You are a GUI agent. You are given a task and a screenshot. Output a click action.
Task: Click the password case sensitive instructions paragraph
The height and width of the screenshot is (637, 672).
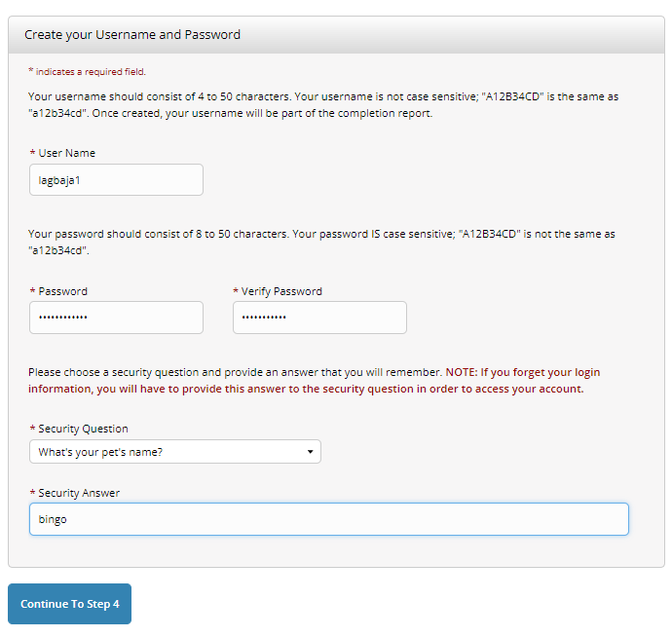coord(321,243)
